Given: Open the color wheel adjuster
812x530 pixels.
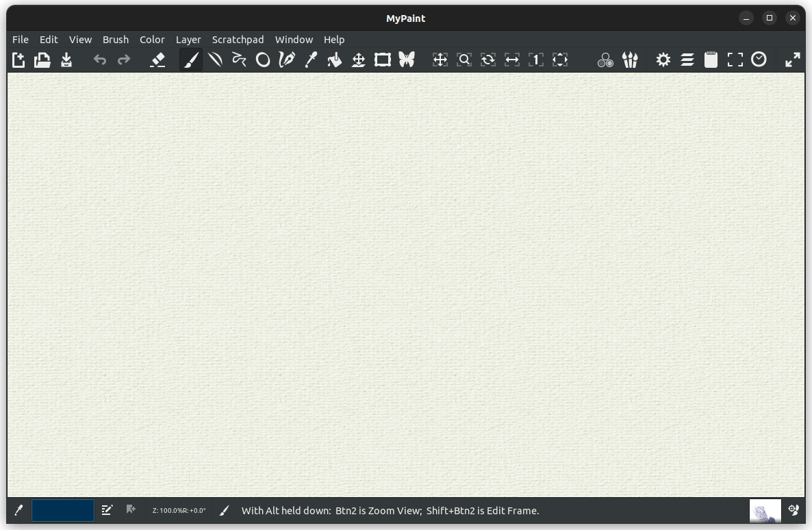Looking at the screenshot, I should click(605, 60).
